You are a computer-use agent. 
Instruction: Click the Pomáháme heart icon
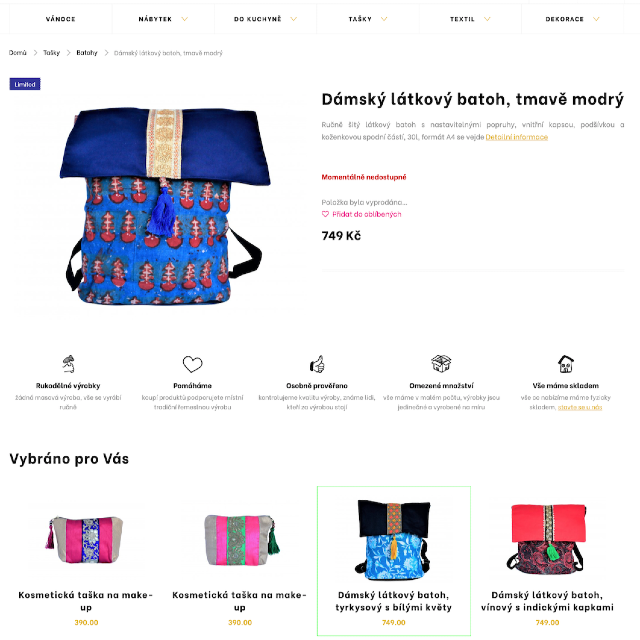[192, 364]
